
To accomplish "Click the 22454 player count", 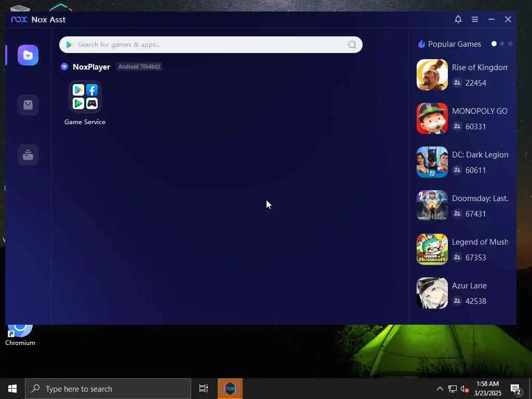I will click(476, 83).
